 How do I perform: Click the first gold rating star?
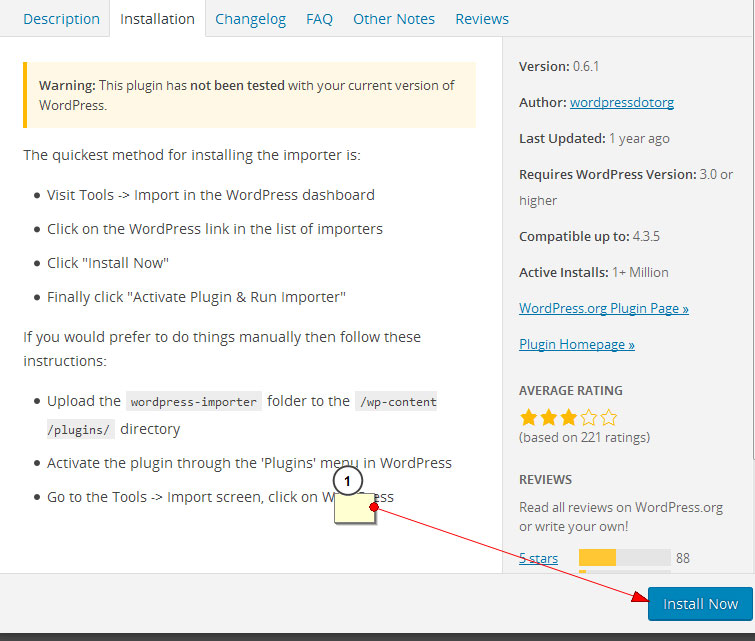point(529,417)
